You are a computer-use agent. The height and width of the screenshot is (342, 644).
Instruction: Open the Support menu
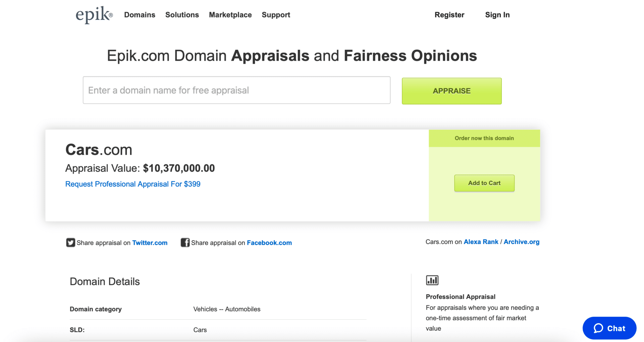point(276,15)
